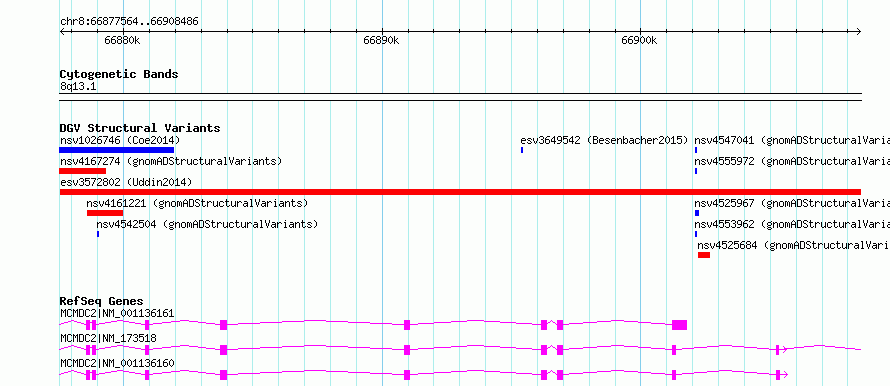
Task: Click the 66890k ruler tick label
Action: pos(381,40)
